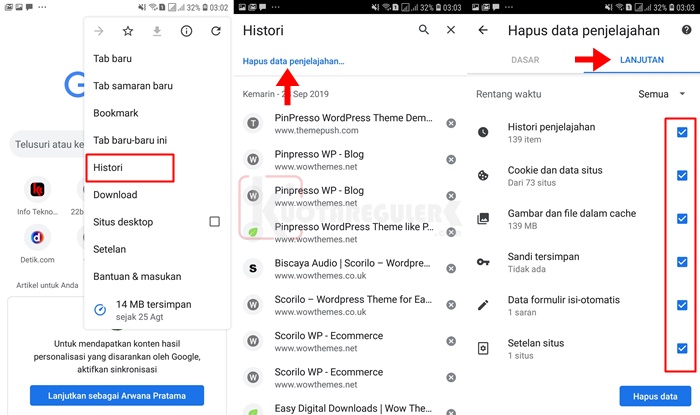Open the Rentang waktu Semua dropdown

coord(662,94)
